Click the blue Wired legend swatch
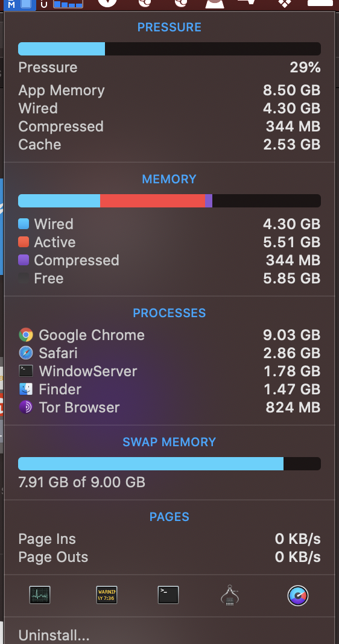339x644 pixels. 24,224
